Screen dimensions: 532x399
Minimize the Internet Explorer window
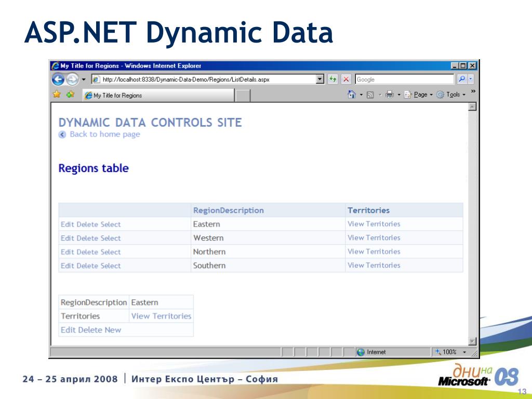pyautogui.click(x=454, y=66)
